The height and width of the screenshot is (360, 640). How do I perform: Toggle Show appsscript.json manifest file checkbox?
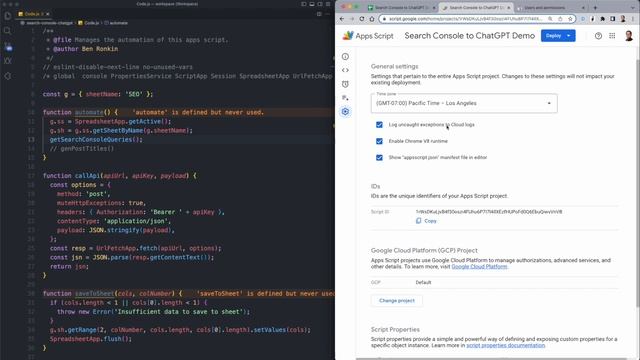coord(379,158)
